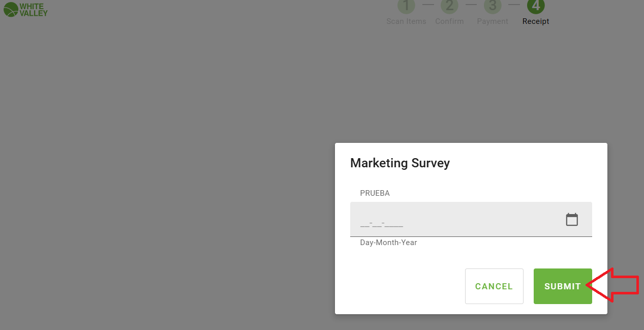Viewport: 644px width, 330px height.
Task: Cancel the Marketing Survey dialog
Action: tap(494, 286)
